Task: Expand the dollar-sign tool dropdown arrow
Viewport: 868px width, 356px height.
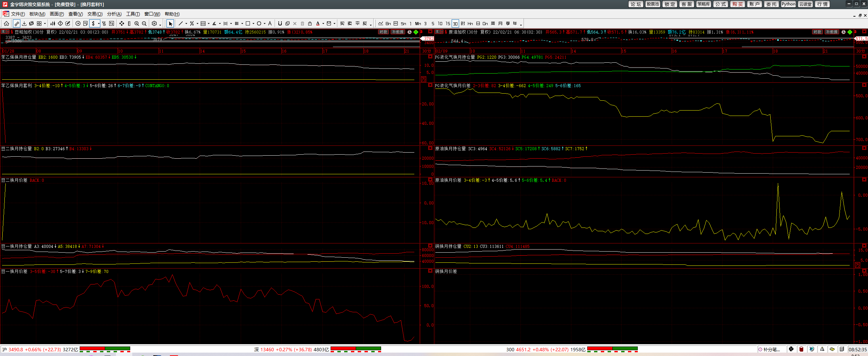Action: click(x=99, y=24)
